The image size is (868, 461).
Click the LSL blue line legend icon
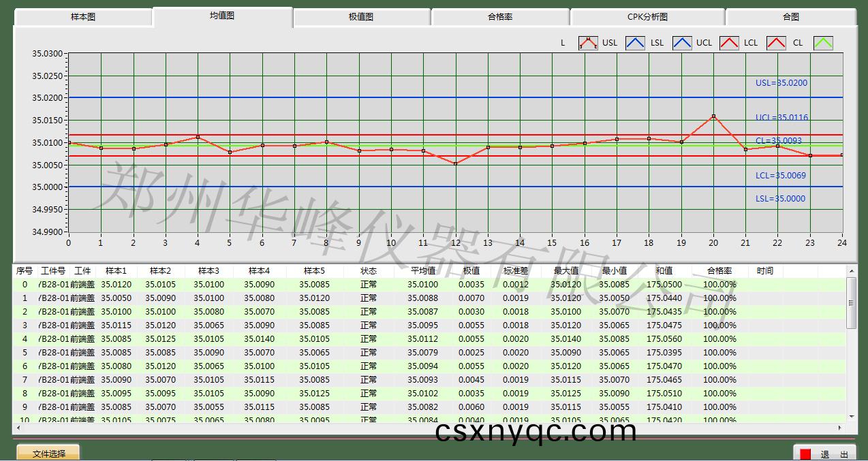click(682, 43)
